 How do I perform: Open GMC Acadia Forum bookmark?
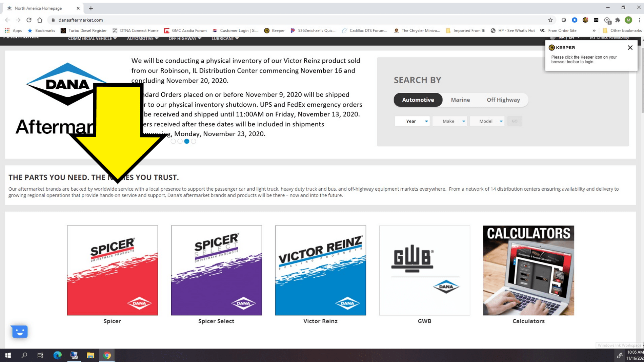pyautogui.click(x=185, y=30)
